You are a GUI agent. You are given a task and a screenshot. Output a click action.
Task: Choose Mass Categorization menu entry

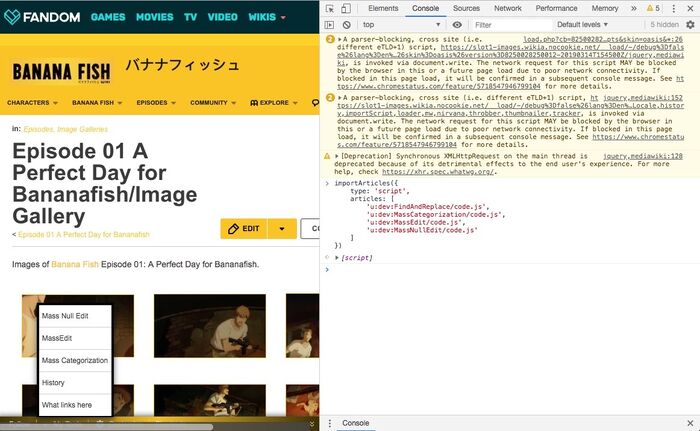(x=75, y=360)
